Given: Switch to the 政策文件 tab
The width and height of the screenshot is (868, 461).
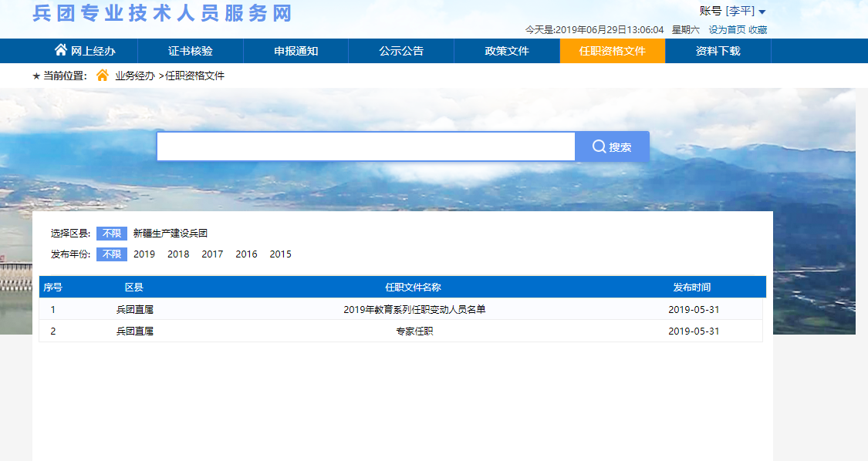Looking at the screenshot, I should click(506, 51).
